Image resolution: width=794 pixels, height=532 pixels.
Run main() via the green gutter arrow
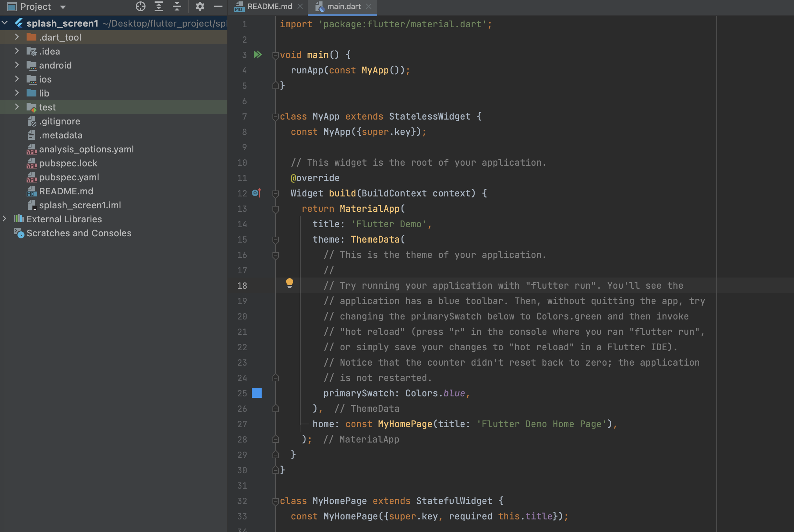pos(258,55)
